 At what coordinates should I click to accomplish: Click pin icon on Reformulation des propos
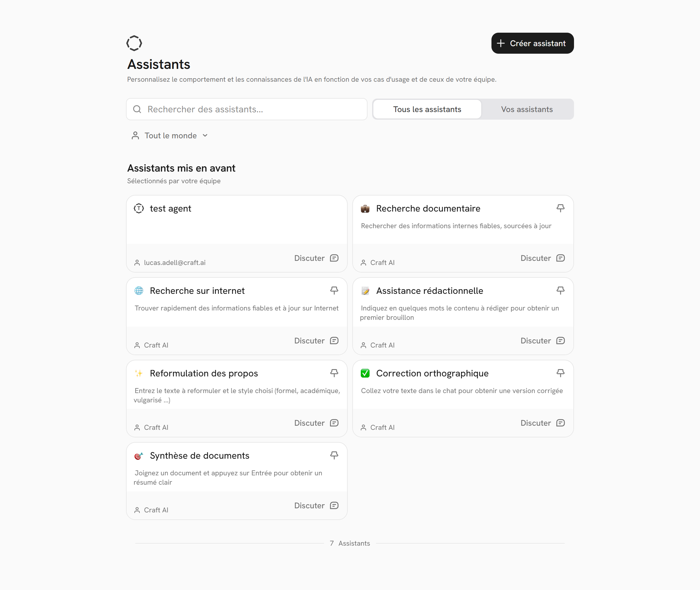pos(334,373)
